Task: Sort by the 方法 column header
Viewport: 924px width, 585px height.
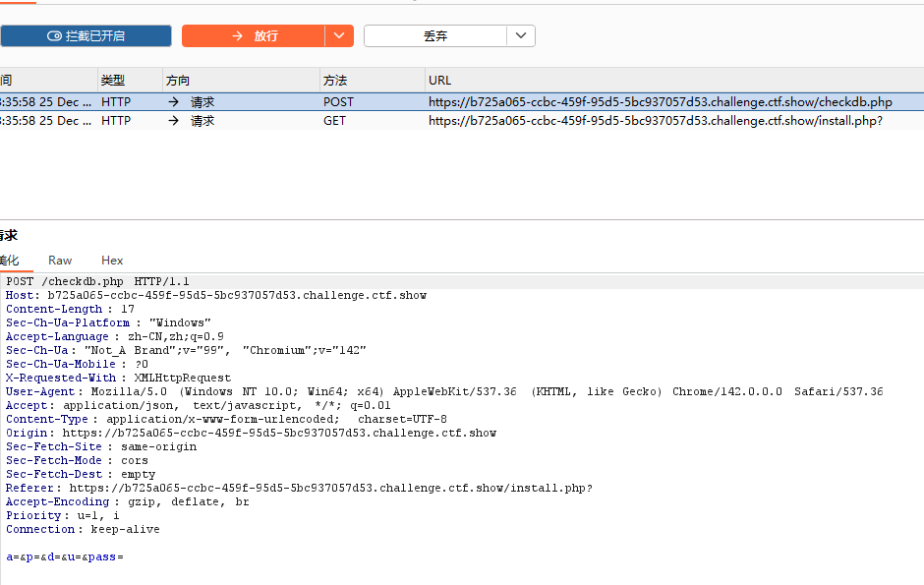Action: pyautogui.click(x=335, y=81)
